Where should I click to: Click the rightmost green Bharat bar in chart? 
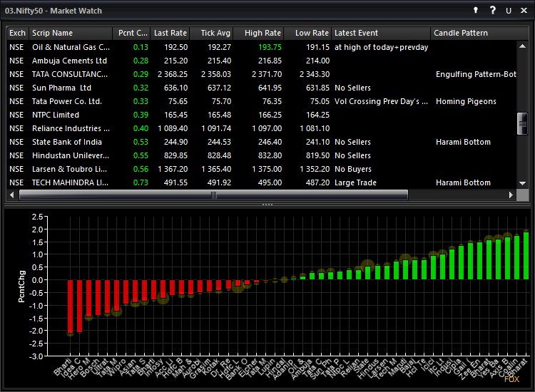[526, 256]
